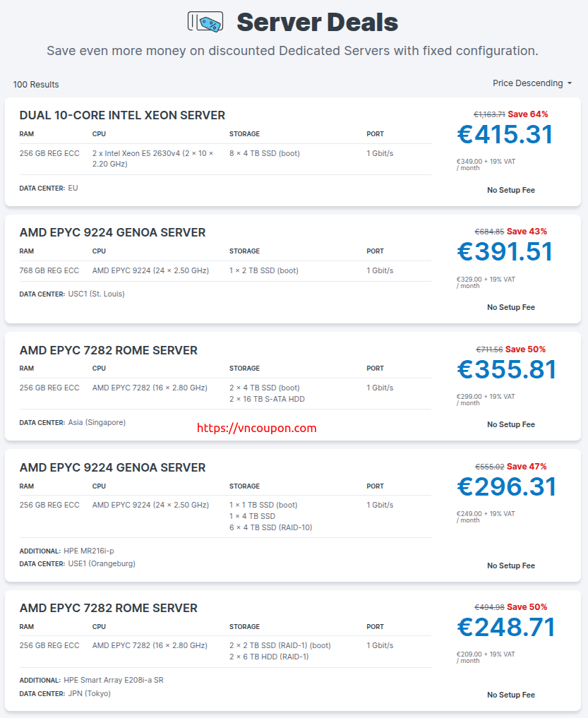Click the €296.31 price
The width and height of the screenshot is (588, 718).
click(x=507, y=486)
